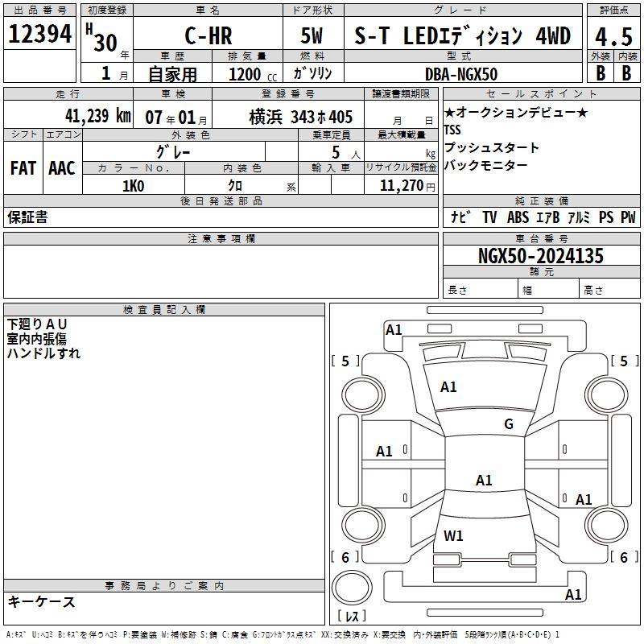Click the W1 mark on the trunk

click(453, 535)
